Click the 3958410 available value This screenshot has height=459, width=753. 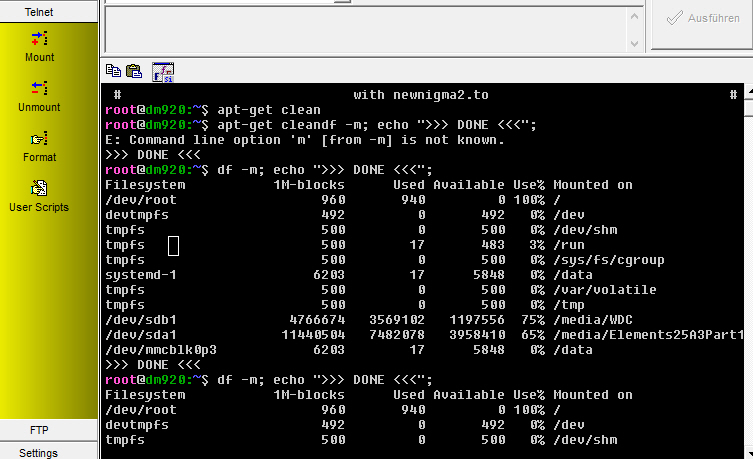(477, 335)
